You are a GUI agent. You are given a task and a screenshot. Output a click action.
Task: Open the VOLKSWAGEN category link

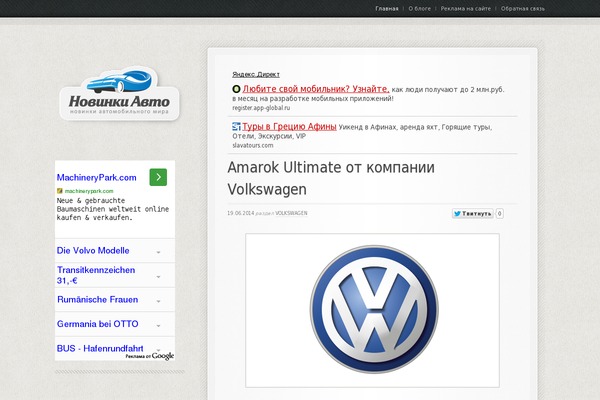[x=291, y=213]
